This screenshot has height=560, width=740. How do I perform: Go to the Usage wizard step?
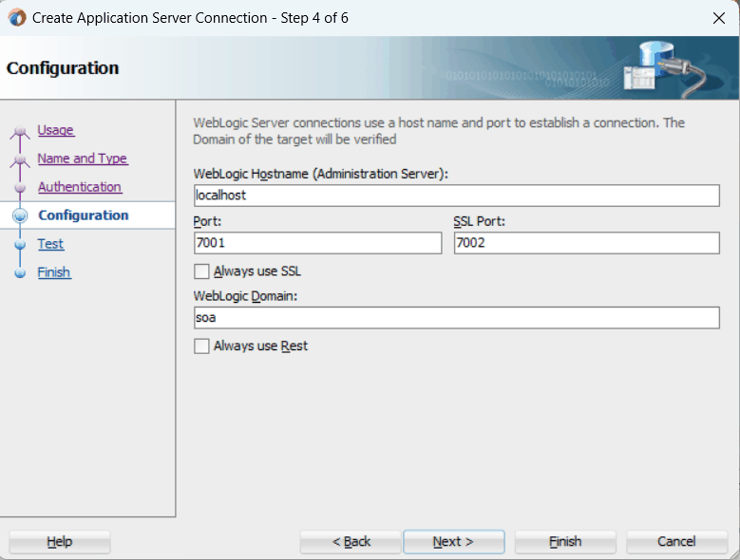(56, 130)
